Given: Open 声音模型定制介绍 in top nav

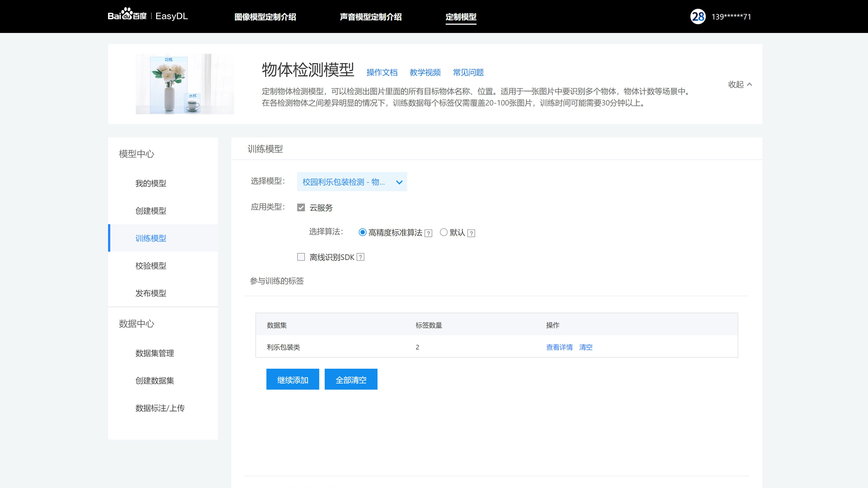Looking at the screenshot, I should click(x=371, y=17).
